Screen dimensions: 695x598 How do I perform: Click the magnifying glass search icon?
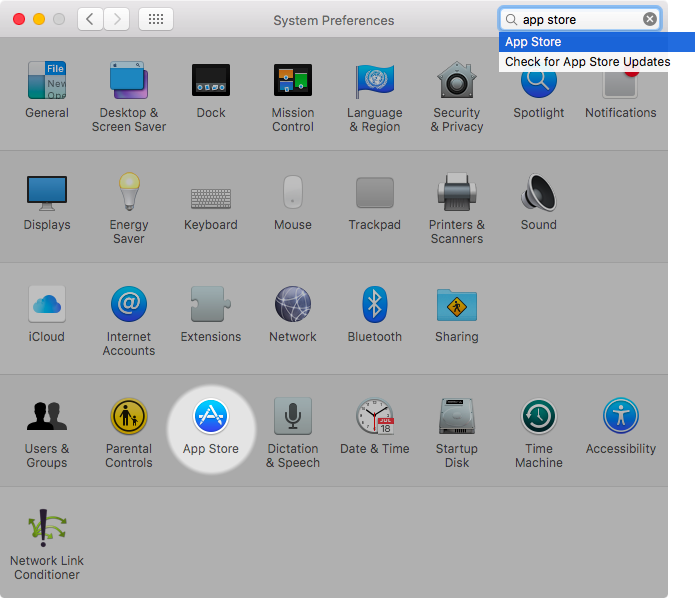pyautogui.click(x=511, y=20)
